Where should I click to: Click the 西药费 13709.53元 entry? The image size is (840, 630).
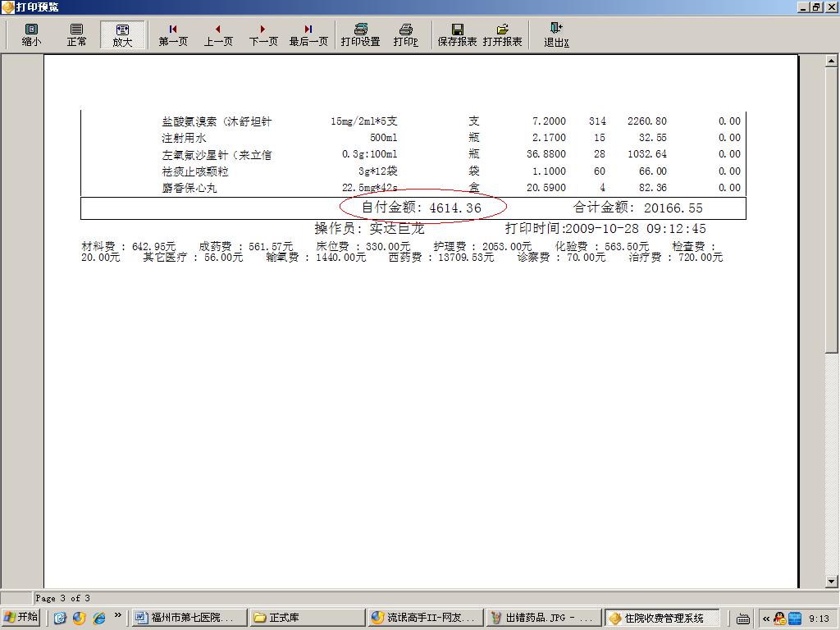click(x=441, y=258)
